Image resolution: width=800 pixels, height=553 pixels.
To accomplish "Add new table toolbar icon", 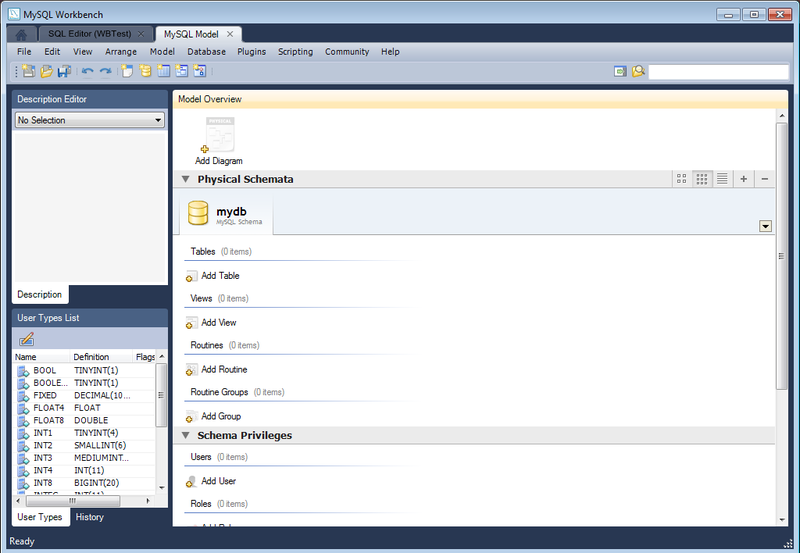I will tap(163, 71).
